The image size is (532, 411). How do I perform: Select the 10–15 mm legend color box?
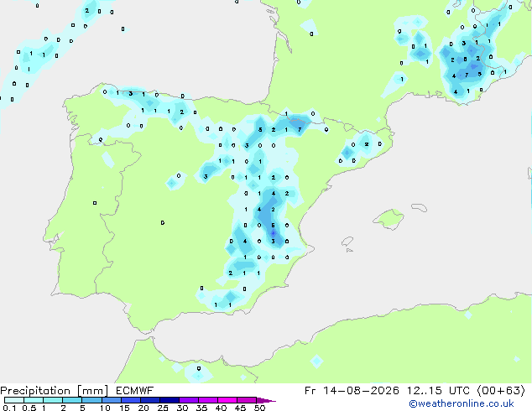click(x=112, y=400)
